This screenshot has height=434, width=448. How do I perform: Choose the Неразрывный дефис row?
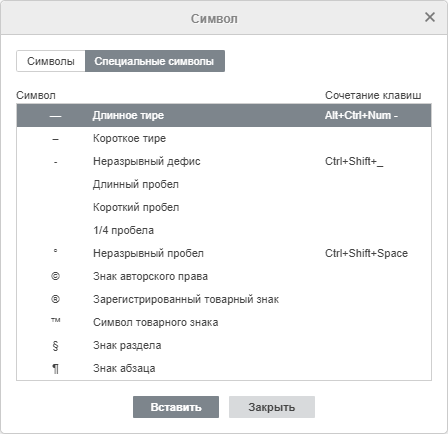[x=224, y=161]
